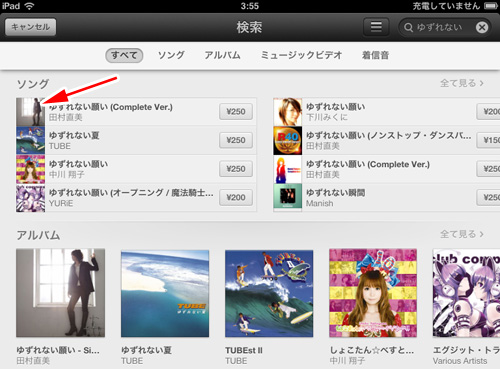Tap artwork for 下川みくに song row
This screenshot has height=369, width=500.
pyautogui.click(x=288, y=112)
